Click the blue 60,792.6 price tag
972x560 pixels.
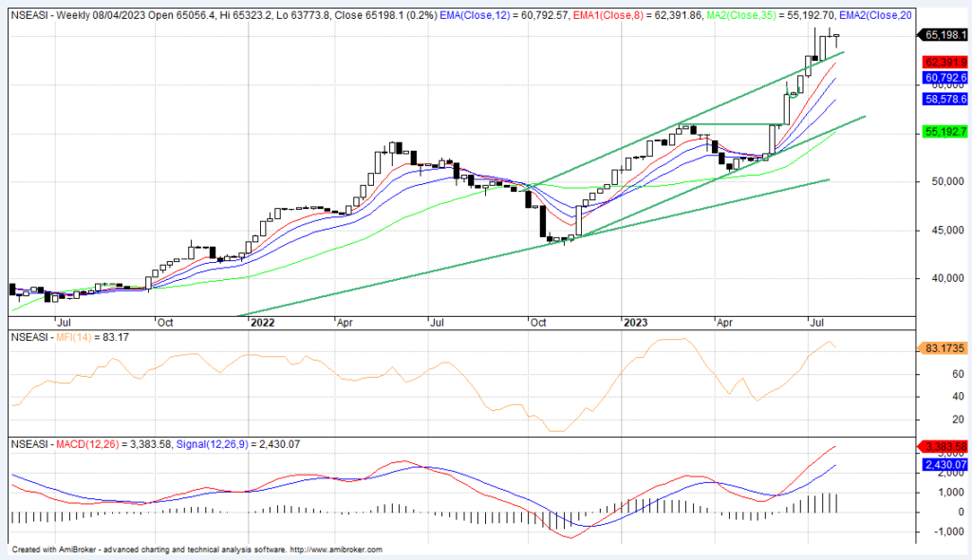pyautogui.click(x=943, y=78)
